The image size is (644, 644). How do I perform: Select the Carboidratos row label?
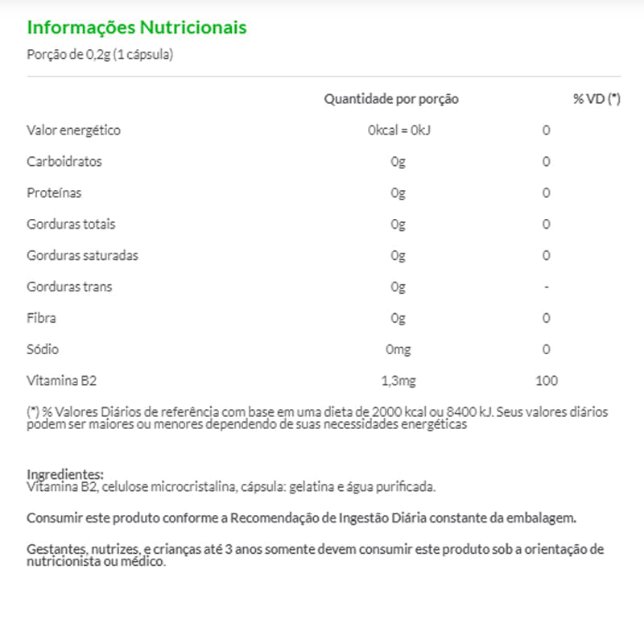(64, 162)
